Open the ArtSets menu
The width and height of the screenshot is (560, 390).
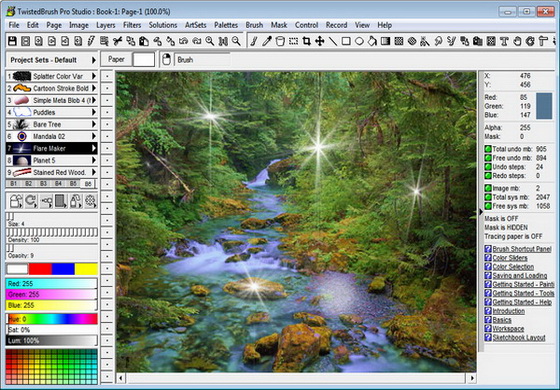pos(195,25)
